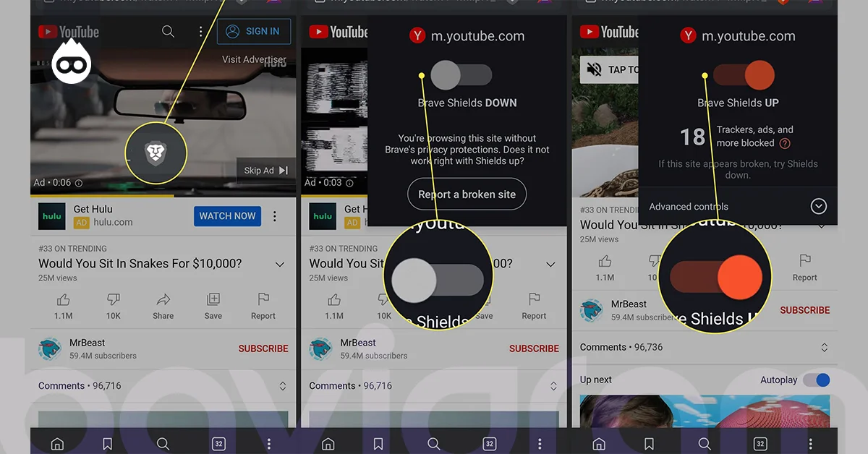Disable the Autoplay toggle in Up next

(818, 379)
